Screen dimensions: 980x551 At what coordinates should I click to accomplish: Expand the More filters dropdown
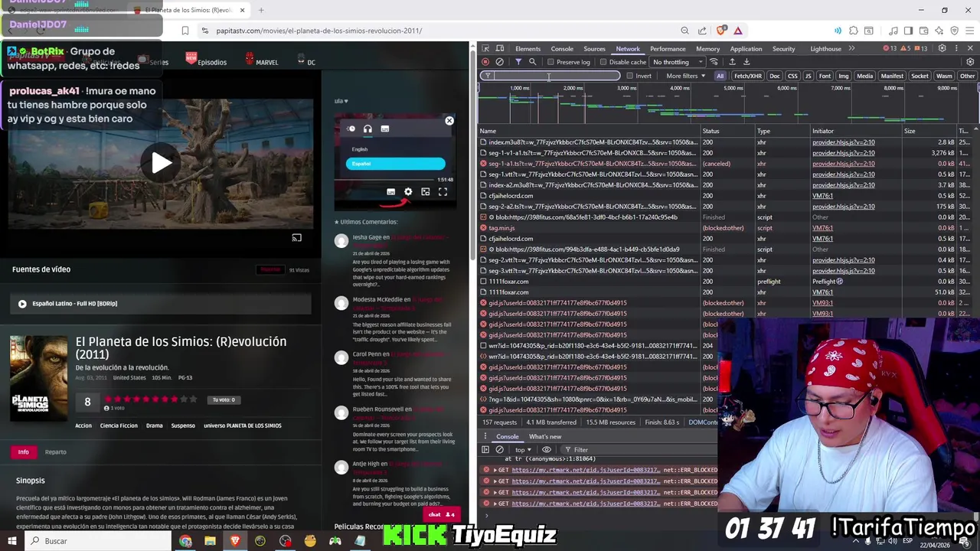click(685, 76)
